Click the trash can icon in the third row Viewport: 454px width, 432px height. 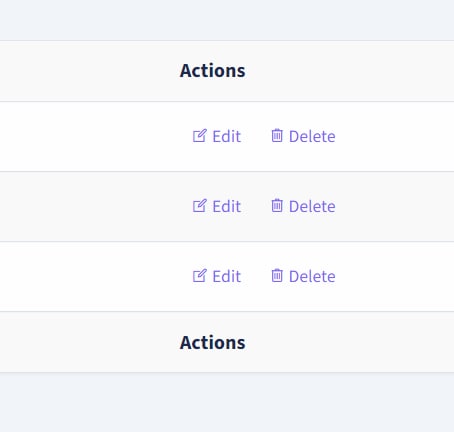(x=277, y=275)
